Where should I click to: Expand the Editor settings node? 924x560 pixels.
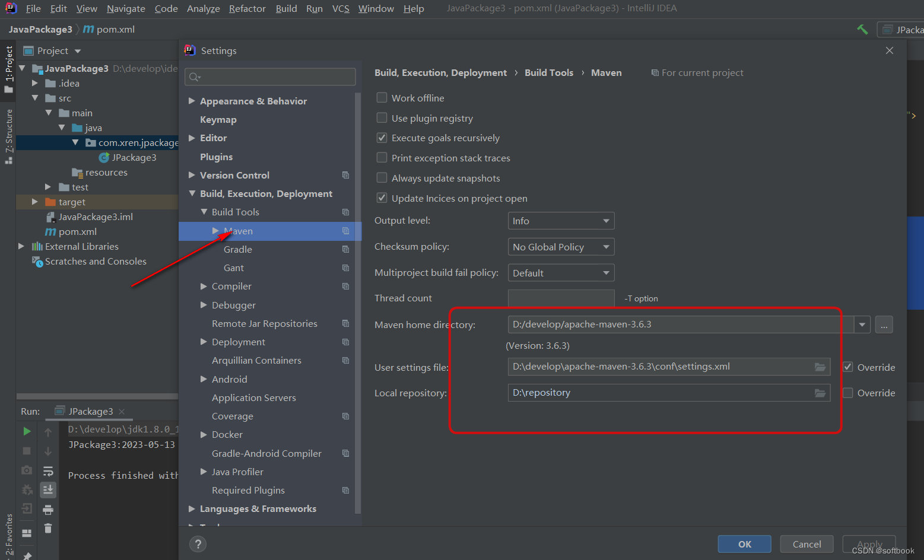point(192,138)
